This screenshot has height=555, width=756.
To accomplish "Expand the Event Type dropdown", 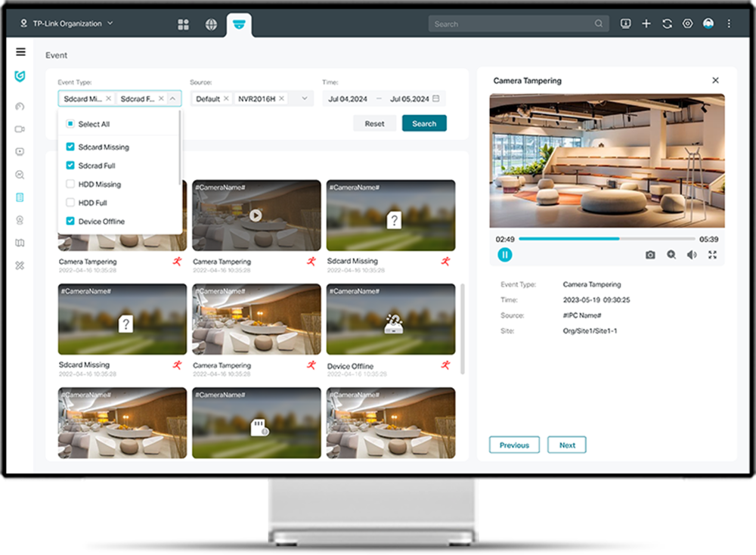I will [172, 98].
